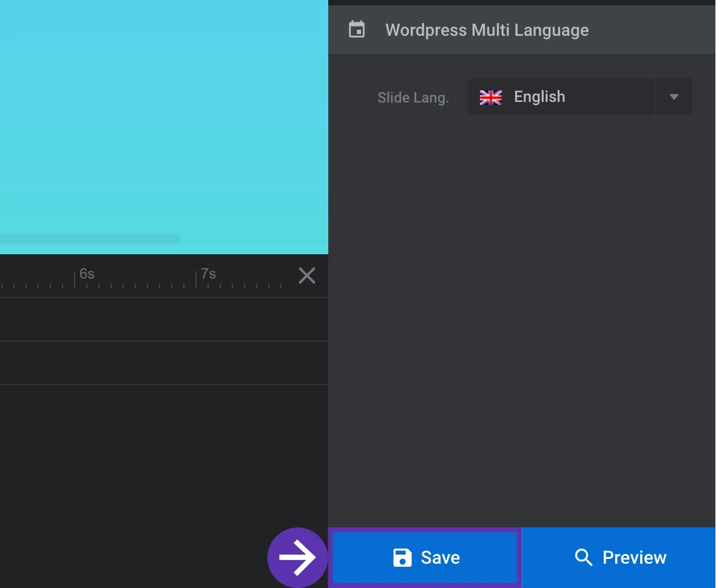Click the purple right-arrow circle icon
The image size is (716, 588).
297,558
